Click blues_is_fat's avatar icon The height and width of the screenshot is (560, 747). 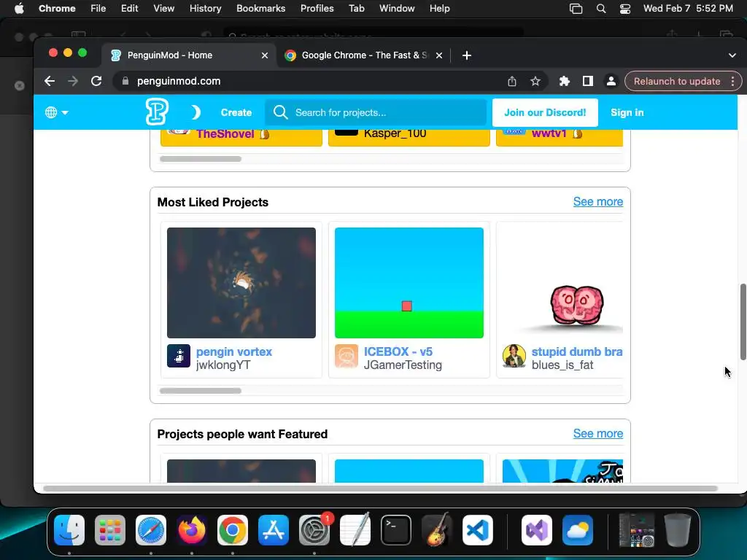(514, 356)
